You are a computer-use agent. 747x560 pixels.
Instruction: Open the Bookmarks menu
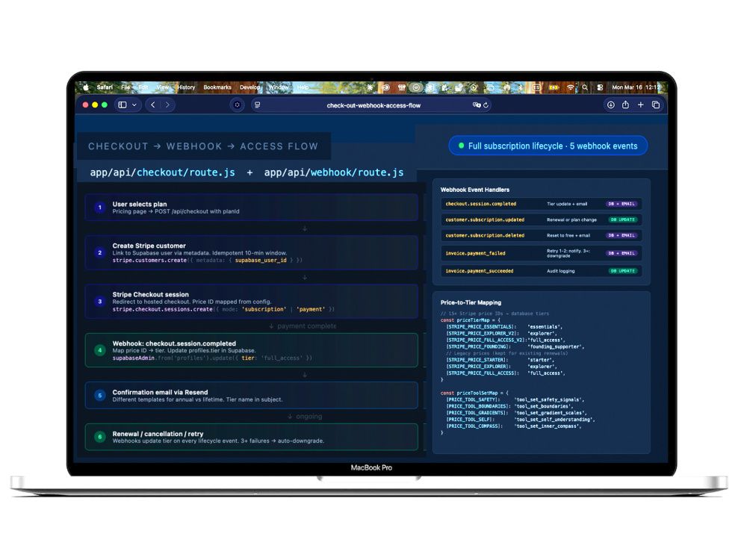[x=217, y=87]
